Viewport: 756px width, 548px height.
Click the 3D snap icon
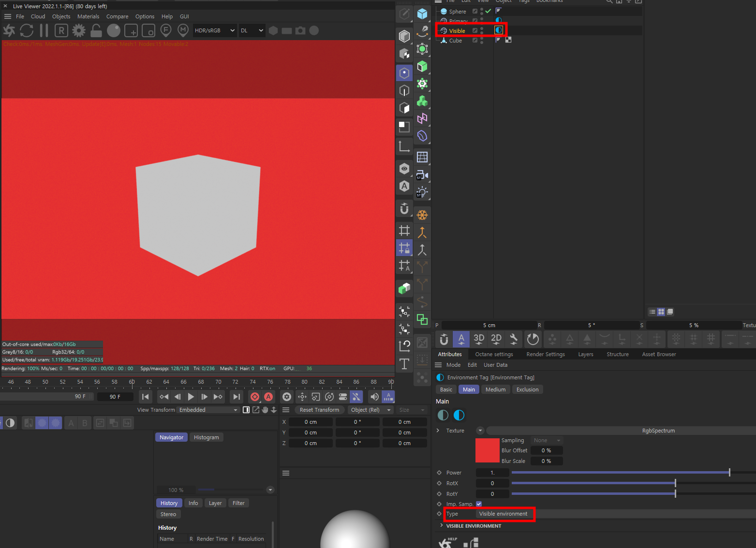click(x=479, y=339)
